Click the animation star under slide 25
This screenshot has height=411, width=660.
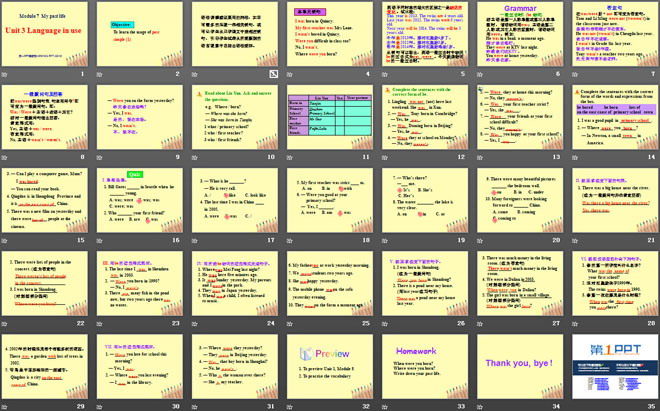coord(290,324)
